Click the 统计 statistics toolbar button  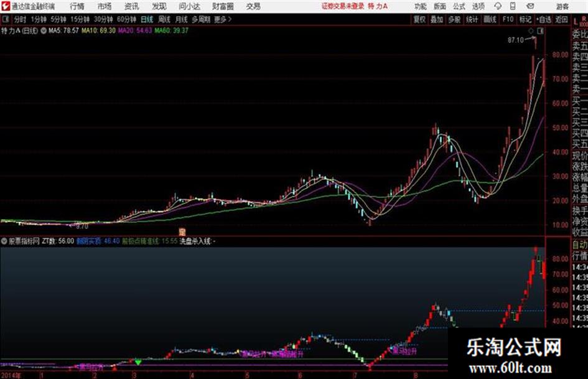pos(472,19)
